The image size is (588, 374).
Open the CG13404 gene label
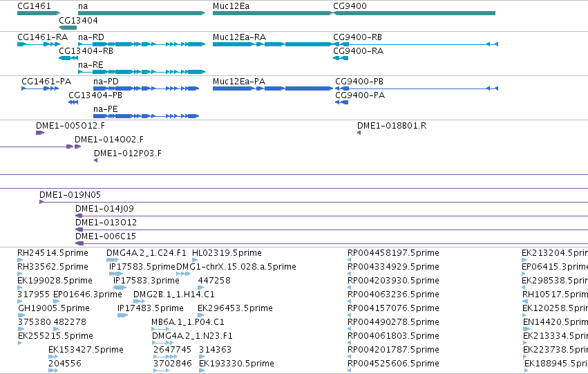pos(78,20)
